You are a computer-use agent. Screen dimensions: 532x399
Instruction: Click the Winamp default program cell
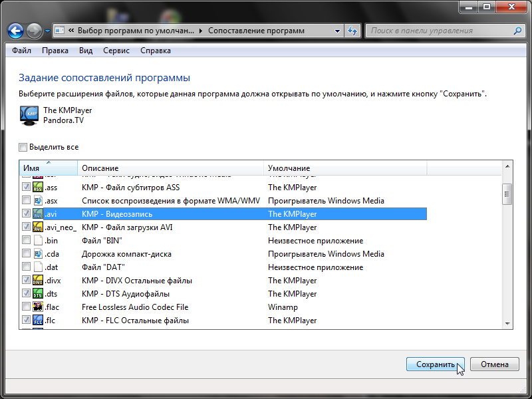tap(283, 307)
